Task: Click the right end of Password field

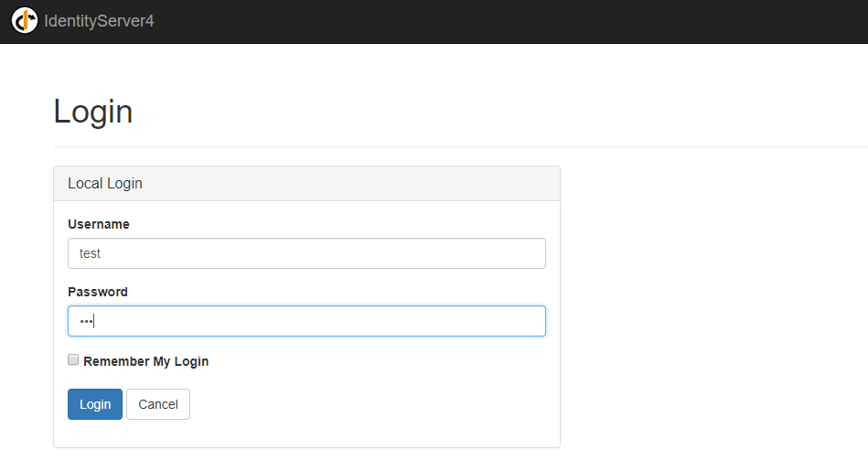Action: (530, 321)
